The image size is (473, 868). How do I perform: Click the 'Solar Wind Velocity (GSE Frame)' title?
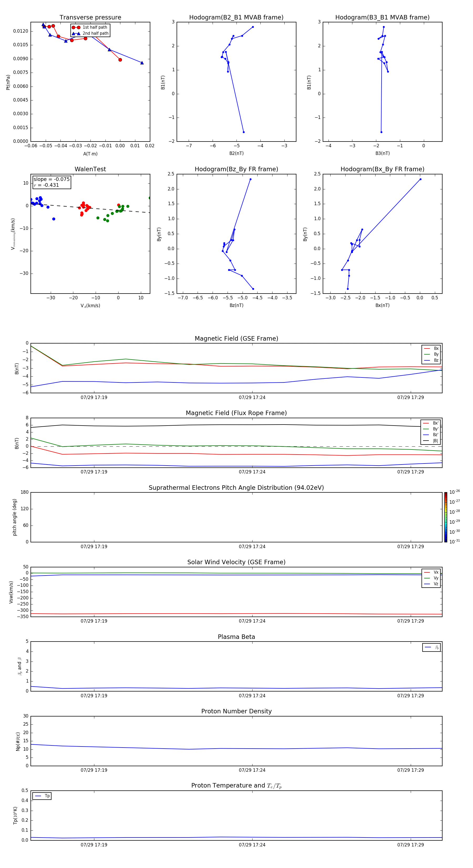[236, 562]
